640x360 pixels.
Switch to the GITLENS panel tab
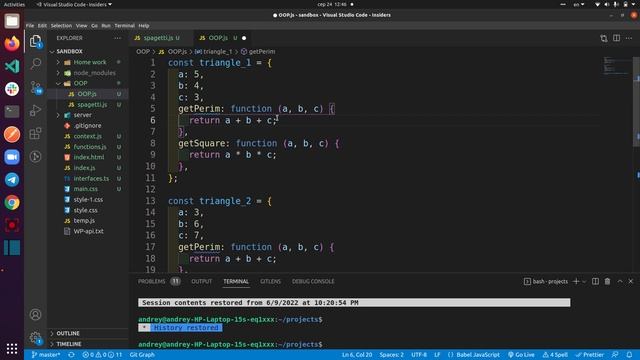point(270,281)
